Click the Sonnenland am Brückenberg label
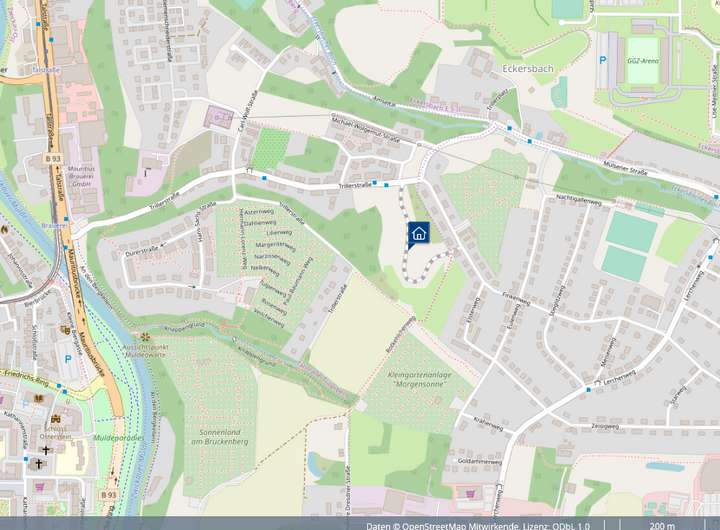720x530 pixels. 219,437
